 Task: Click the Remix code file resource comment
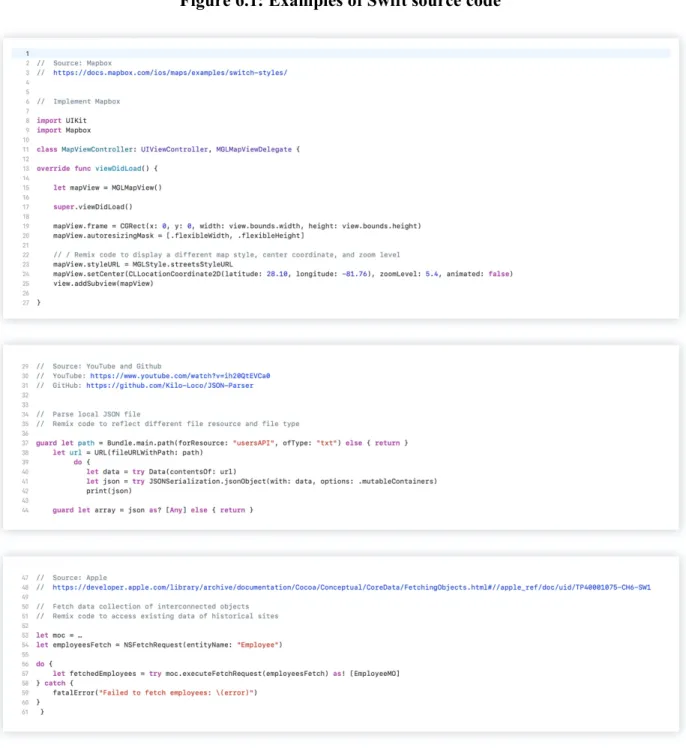click(x=168, y=424)
